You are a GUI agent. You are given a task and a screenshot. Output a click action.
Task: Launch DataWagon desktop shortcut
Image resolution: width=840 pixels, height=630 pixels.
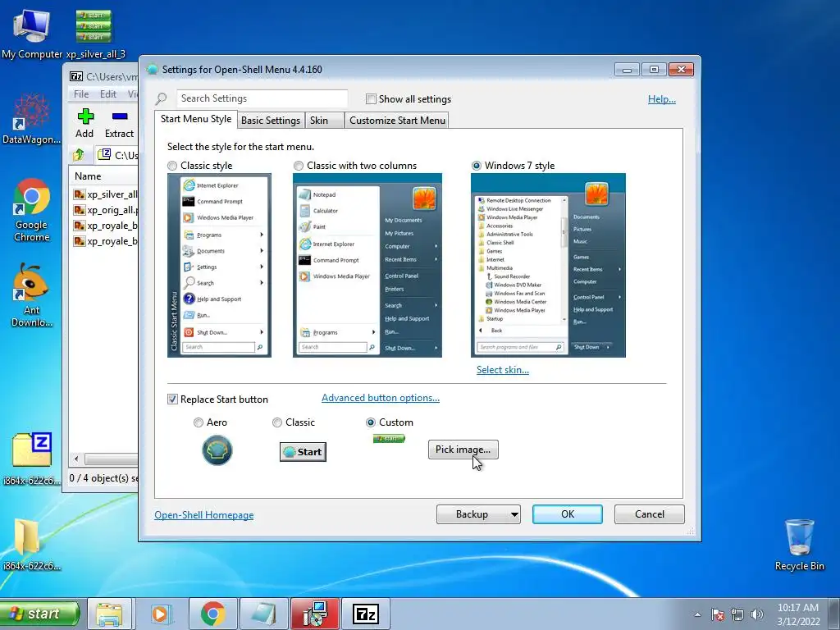(x=31, y=119)
